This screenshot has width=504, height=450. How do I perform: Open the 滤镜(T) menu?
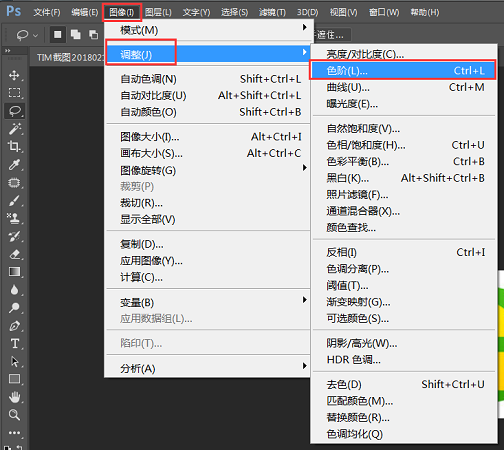tap(272, 12)
